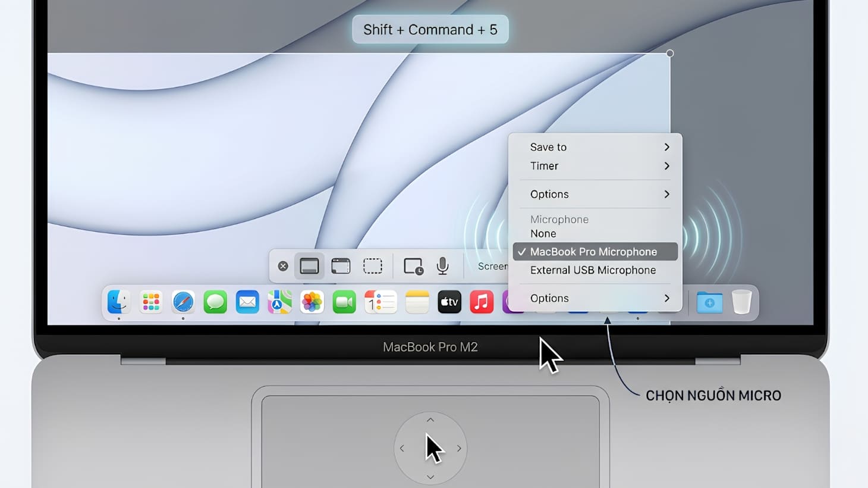Open Messages app in the Dock

point(215,302)
